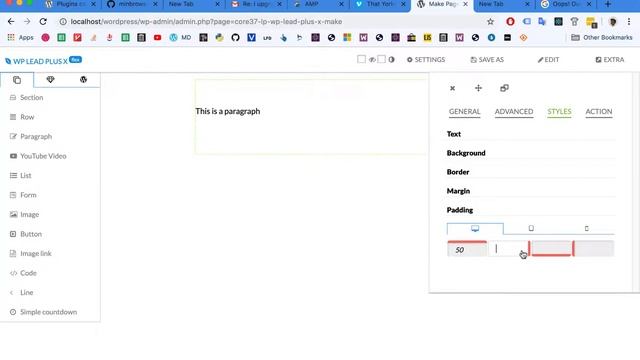Image resolution: width=640 pixels, height=360 pixels.
Task: Select the 'This is a paragraph' text
Action: [227, 111]
